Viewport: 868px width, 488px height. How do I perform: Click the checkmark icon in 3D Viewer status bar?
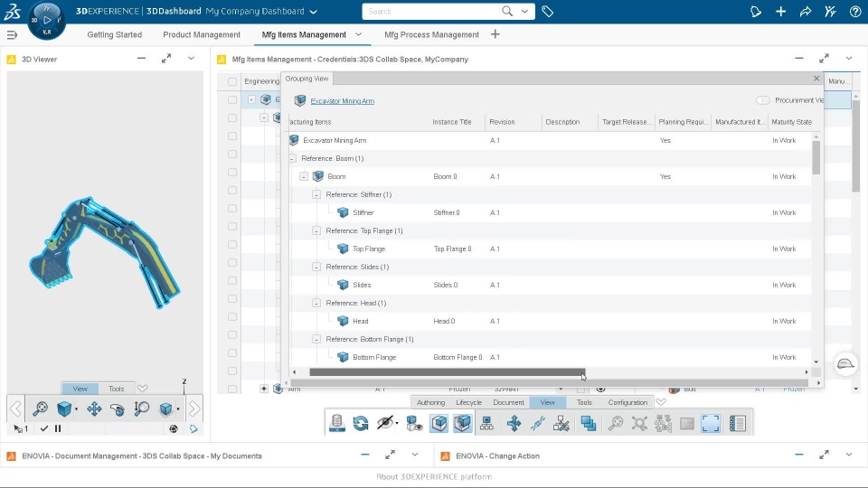(x=44, y=428)
